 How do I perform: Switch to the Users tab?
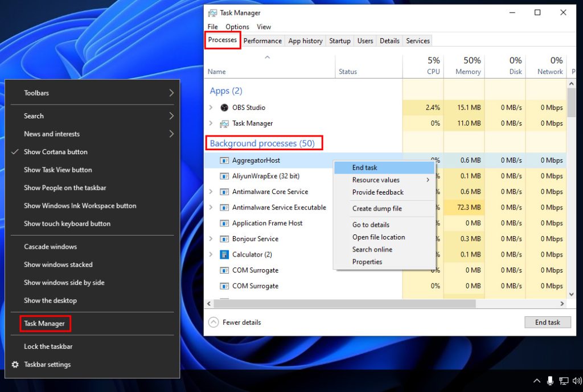pos(365,41)
